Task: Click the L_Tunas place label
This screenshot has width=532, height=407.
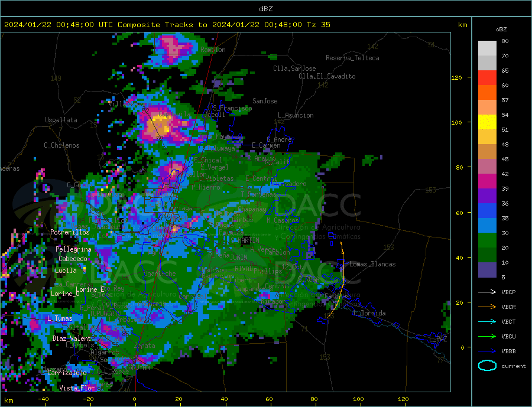Action: pos(60,318)
